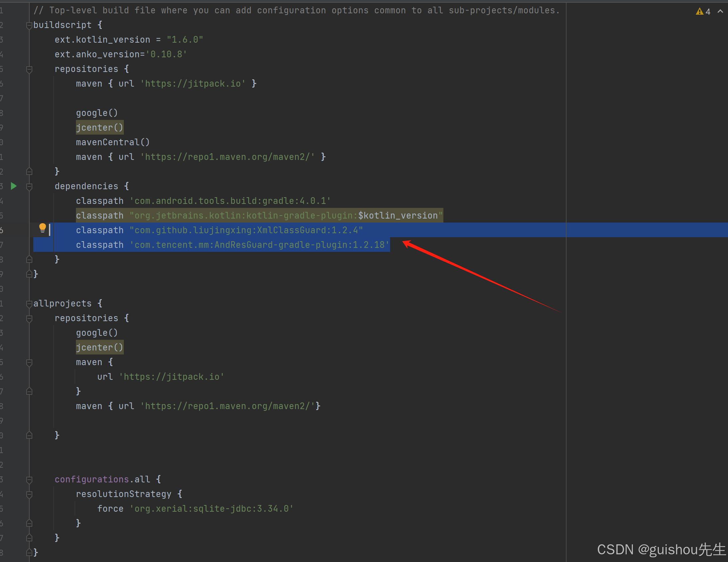Click the yellow lightbulb quick-fix icon
Viewport: 728px width, 562px height.
tap(42, 228)
